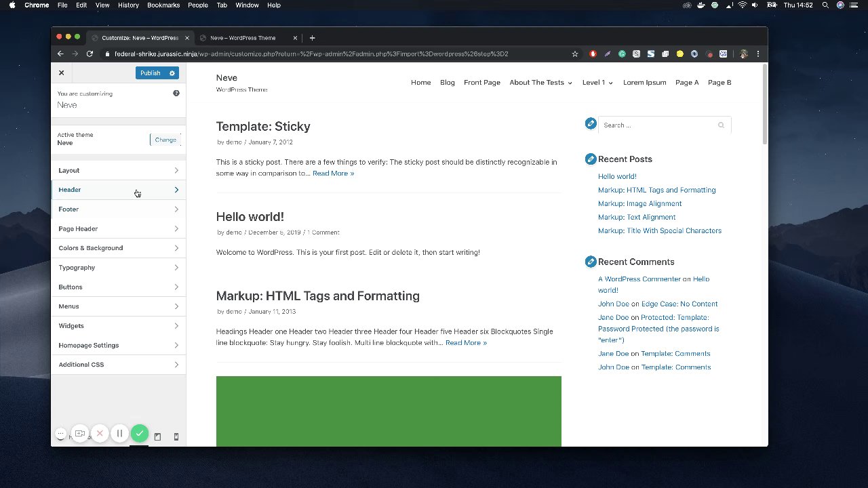This screenshot has width=868, height=488.
Task: Open macOS Spotlight search icon
Action: coord(825,5)
